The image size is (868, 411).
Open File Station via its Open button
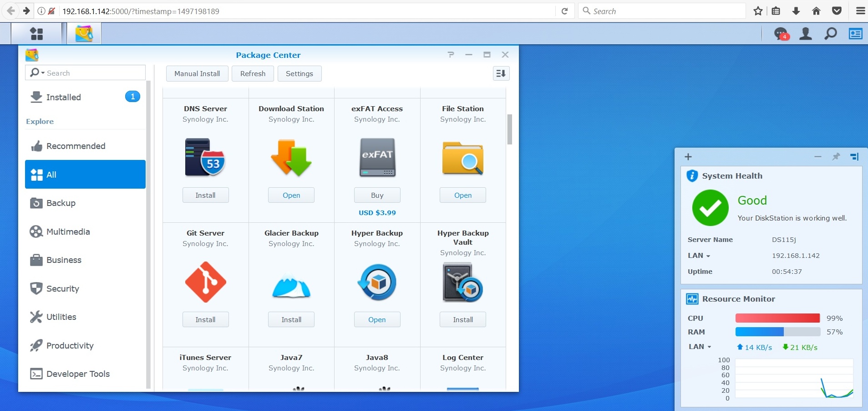[463, 195]
